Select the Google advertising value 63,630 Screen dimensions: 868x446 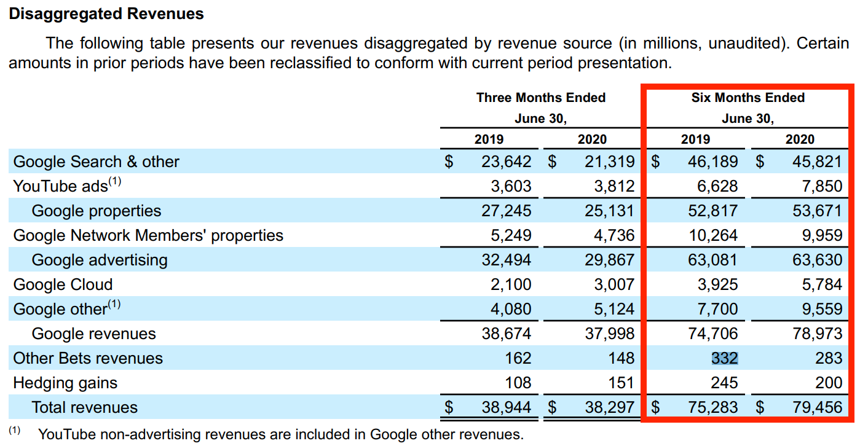tap(817, 260)
